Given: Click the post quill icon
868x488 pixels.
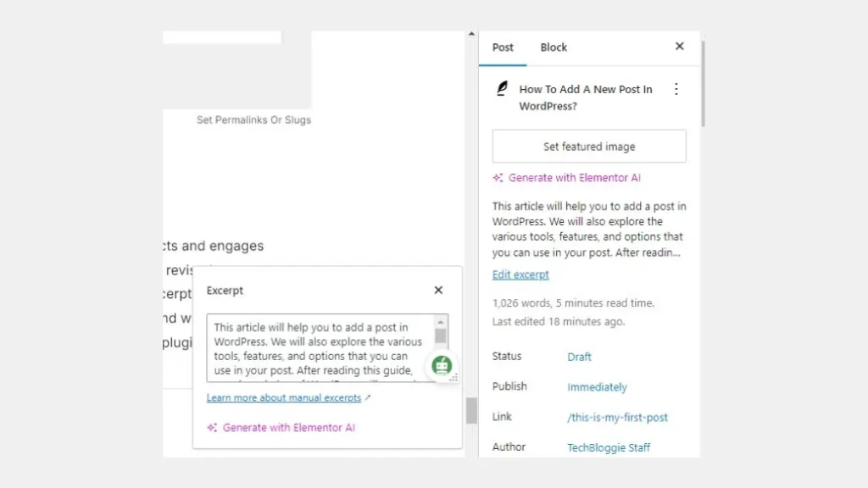Looking at the screenshot, I should pos(502,88).
